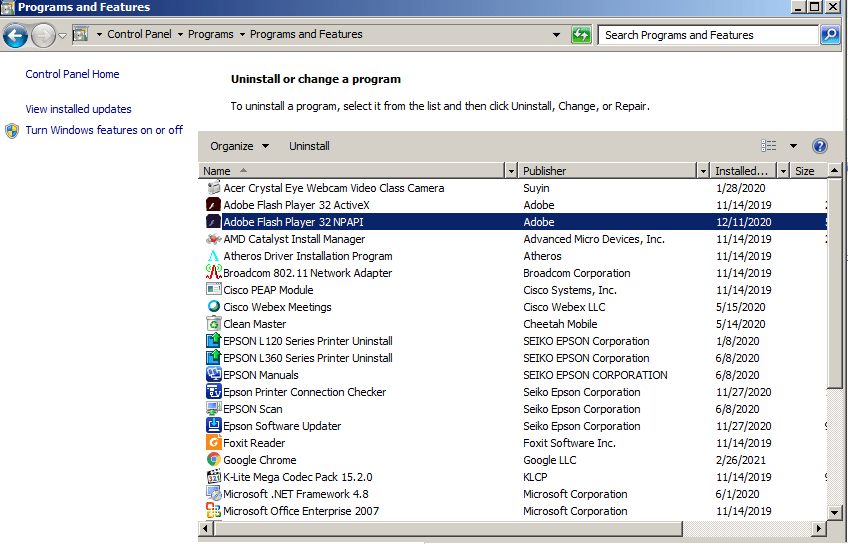
Task: Click the vertical scrollbar down arrow
Action: pyautogui.click(x=834, y=512)
